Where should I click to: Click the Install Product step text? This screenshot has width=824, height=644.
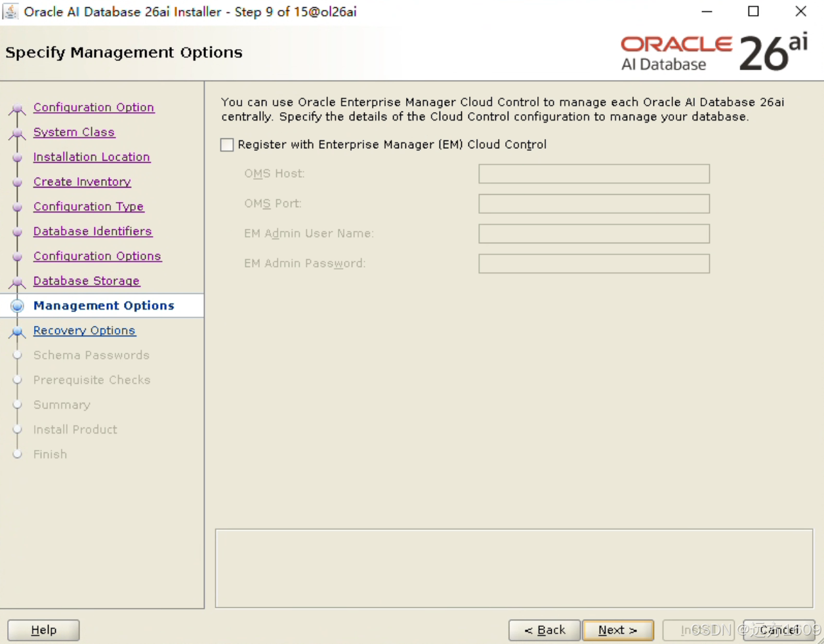75,430
